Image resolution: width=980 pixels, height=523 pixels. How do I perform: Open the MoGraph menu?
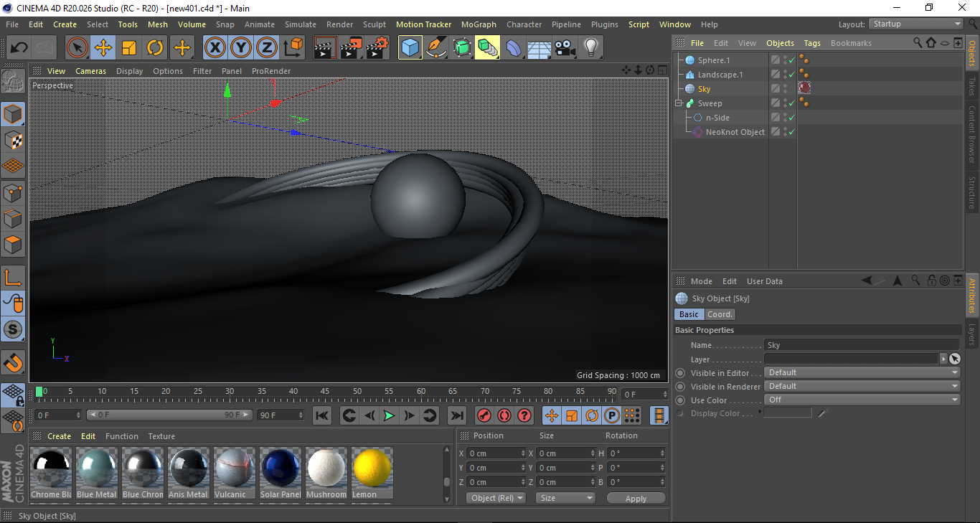(479, 24)
